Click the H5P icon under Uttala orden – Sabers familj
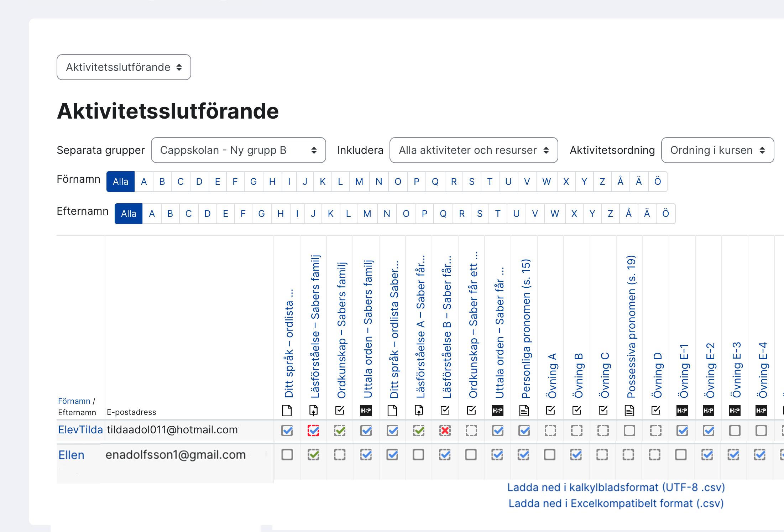 pos(366,411)
